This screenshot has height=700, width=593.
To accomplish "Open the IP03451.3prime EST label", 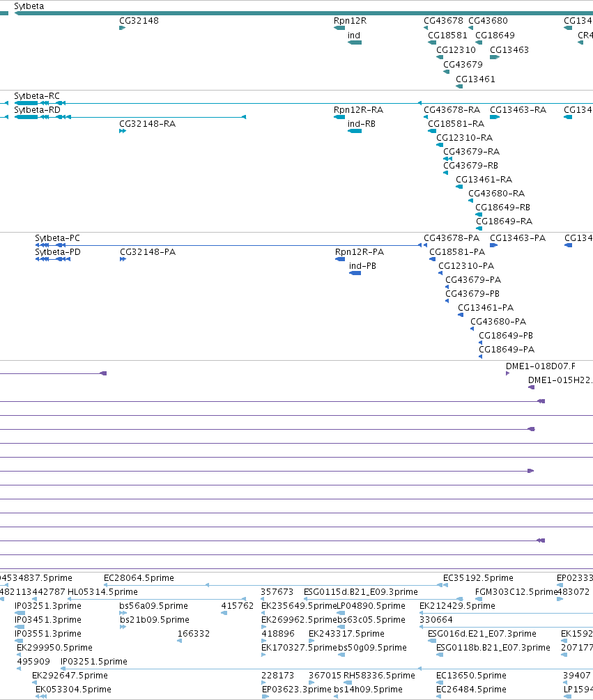I will coord(48,620).
